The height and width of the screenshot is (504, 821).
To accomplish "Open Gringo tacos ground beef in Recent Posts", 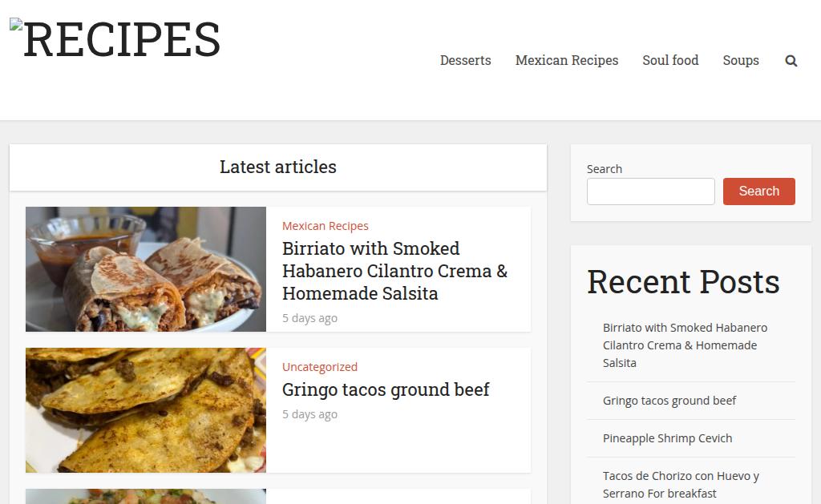I will 669,401.
